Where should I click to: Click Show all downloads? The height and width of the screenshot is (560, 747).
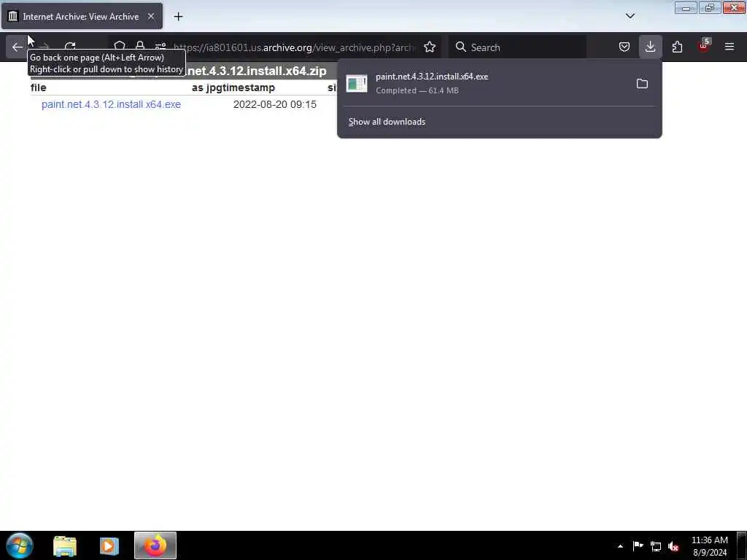[x=387, y=122]
